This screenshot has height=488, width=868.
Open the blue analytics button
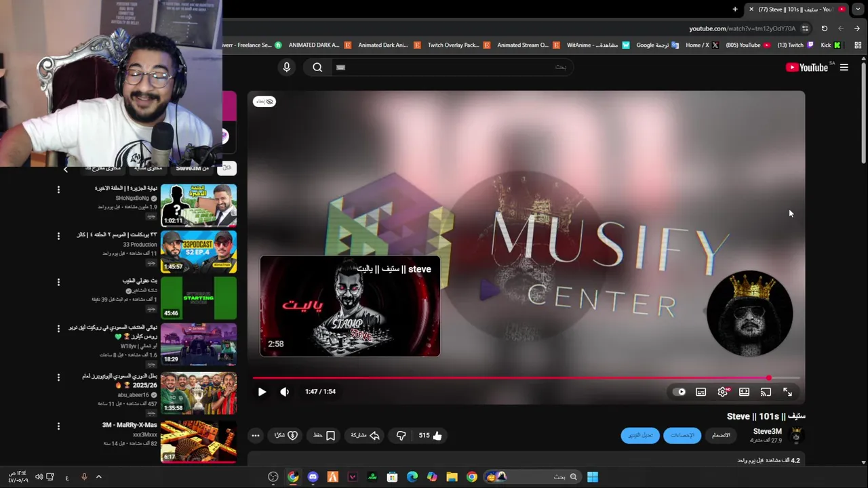click(x=683, y=435)
